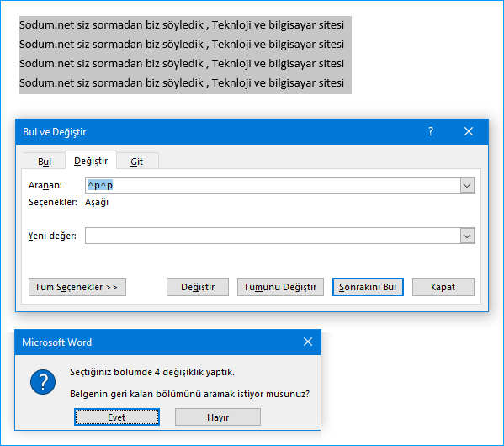The image size is (504, 446).
Task: Click the last highlighted Sodum.net line
Action: coord(182,83)
